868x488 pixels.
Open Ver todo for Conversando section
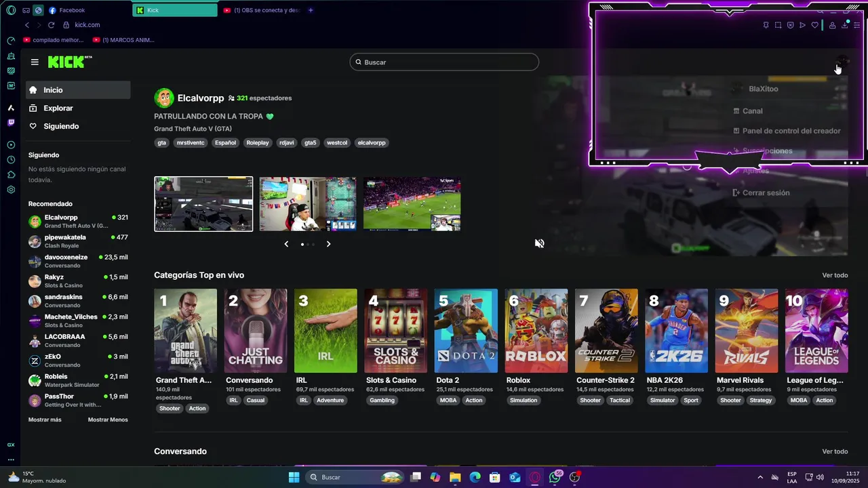click(835, 451)
